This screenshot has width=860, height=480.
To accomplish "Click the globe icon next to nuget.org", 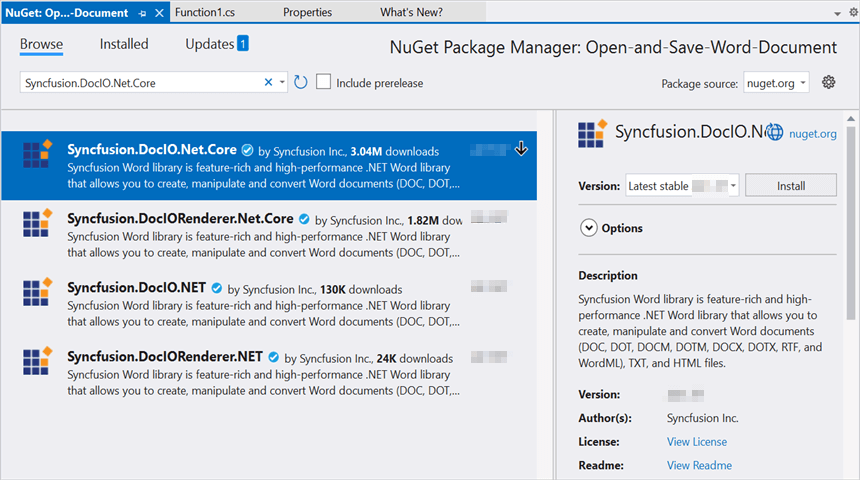I will click(x=774, y=132).
